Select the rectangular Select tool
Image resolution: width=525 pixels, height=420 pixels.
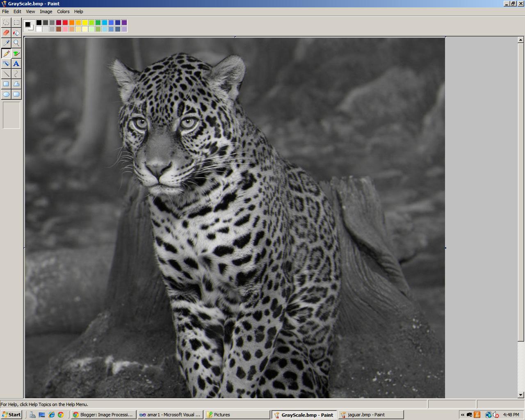(x=16, y=23)
